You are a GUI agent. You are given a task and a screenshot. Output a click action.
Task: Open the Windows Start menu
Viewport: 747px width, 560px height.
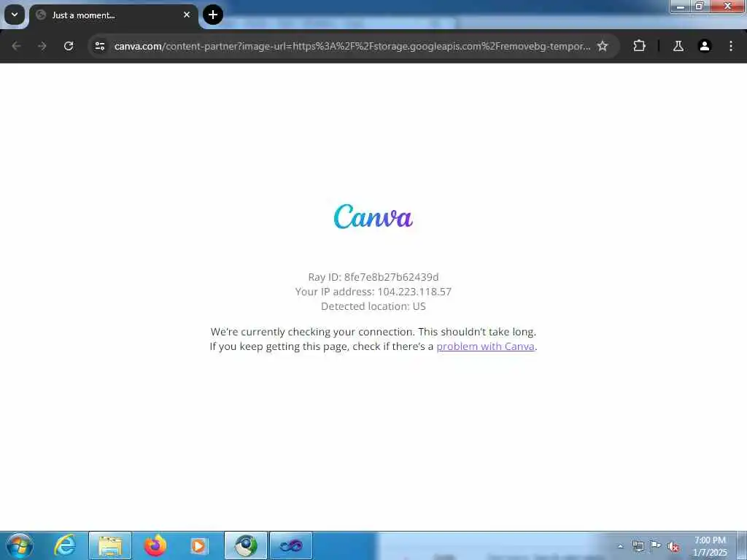click(19, 545)
